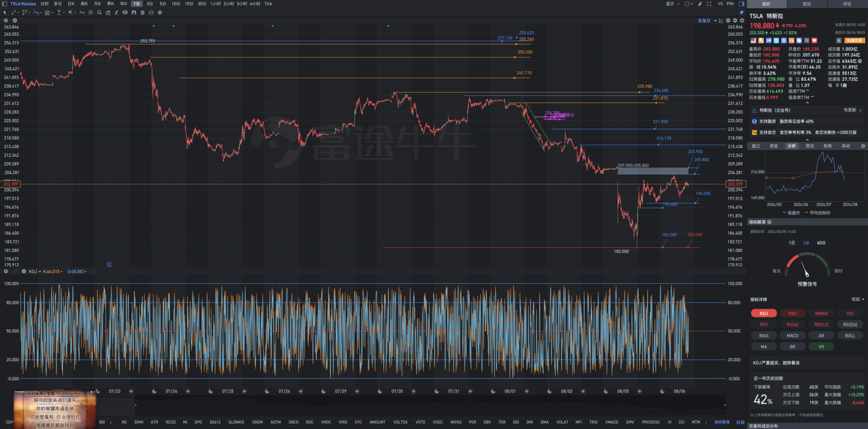This screenshot has height=429, width=868.
Task: Add a comment bubble annotation
Action: 91,12
